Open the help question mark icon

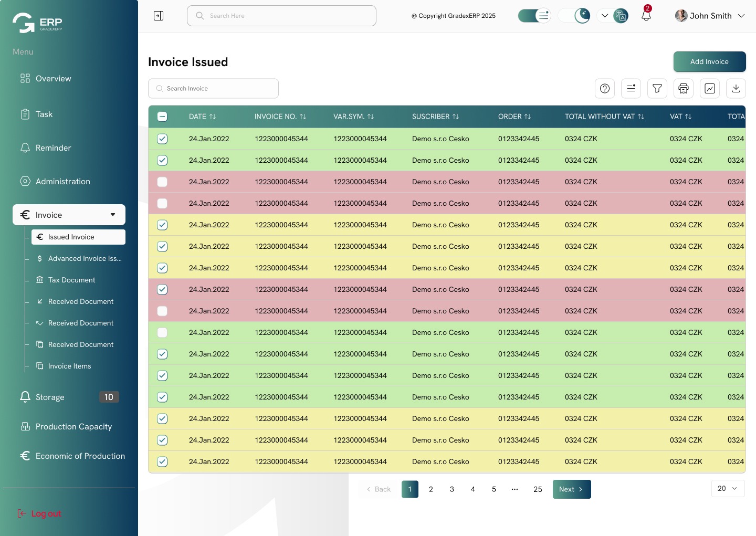pyautogui.click(x=604, y=89)
